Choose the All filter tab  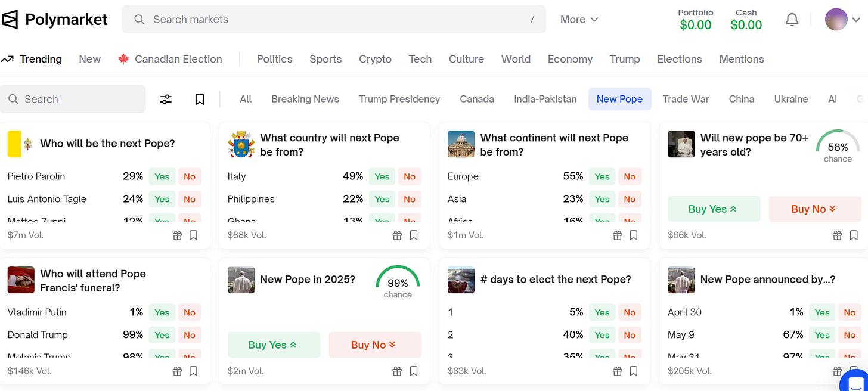pyautogui.click(x=246, y=99)
